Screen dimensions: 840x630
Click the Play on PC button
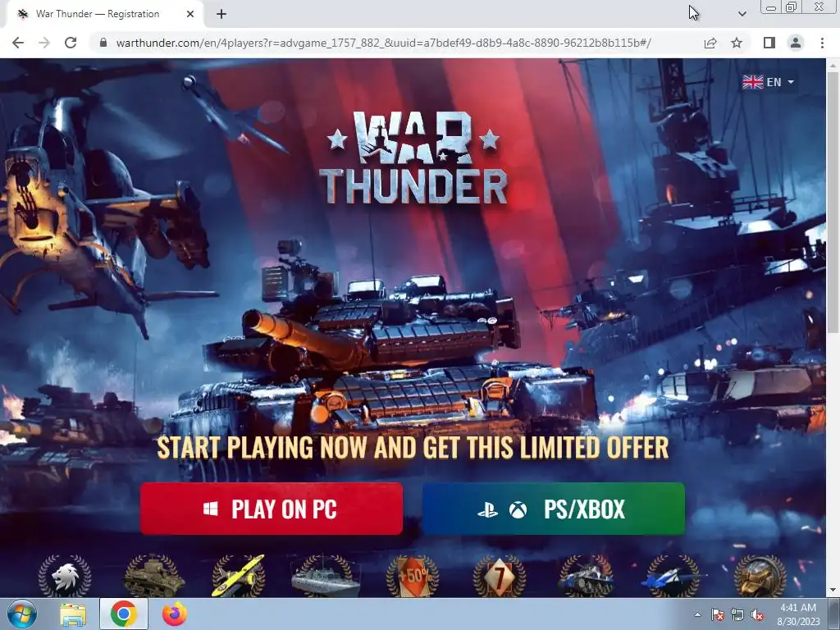tap(272, 509)
